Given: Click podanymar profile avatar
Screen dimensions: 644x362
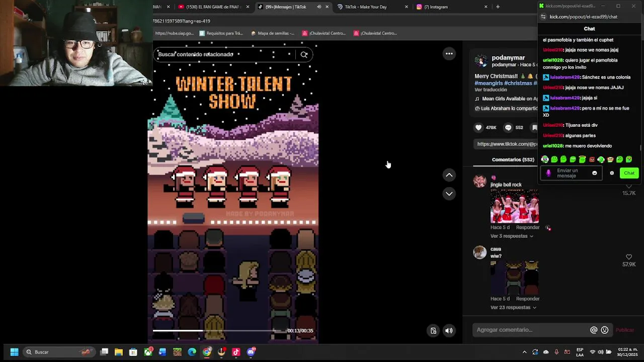Looking at the screenshot, I should coord(481,61).
